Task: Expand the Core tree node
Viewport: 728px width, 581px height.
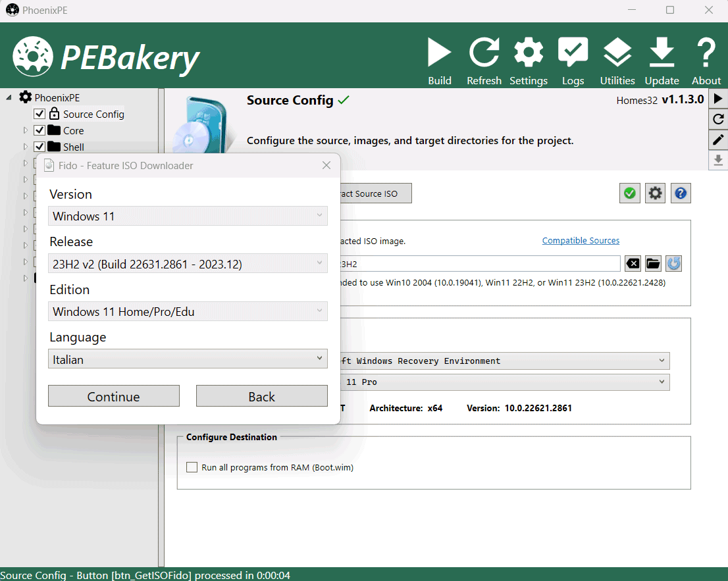Action: click(26, 130)
